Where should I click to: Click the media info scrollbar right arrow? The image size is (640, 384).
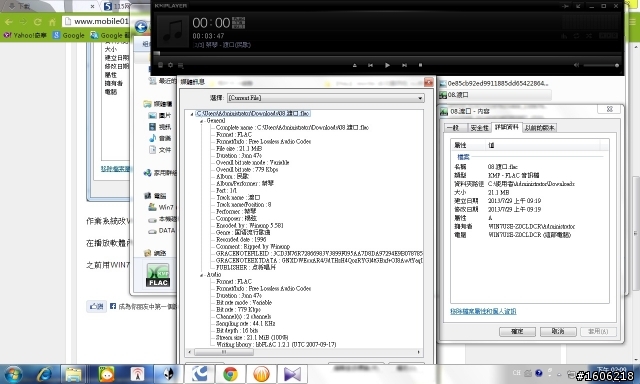point(419,352)
